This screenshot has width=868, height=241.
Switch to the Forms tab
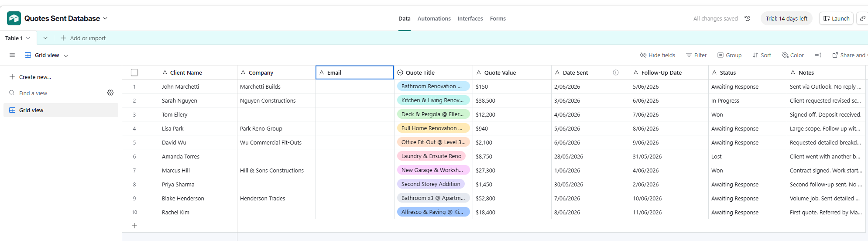point(498,18)
